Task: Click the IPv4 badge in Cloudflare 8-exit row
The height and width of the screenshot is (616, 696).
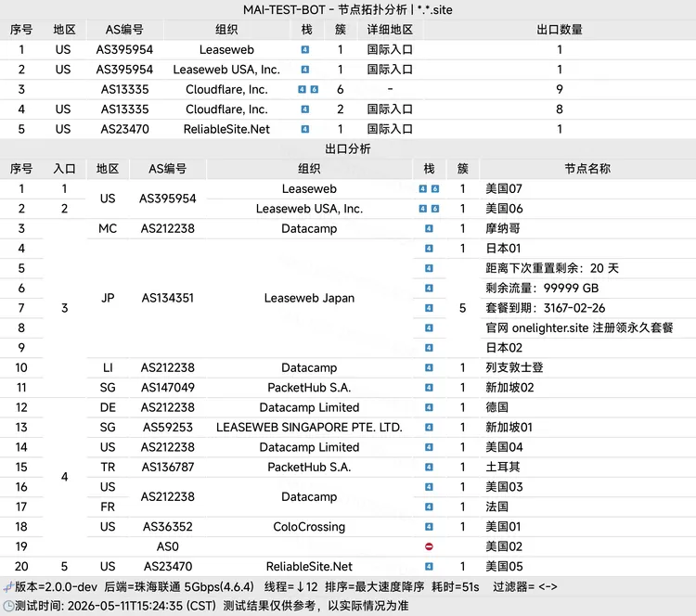Action: pyautogui.click(x=305, y=109)
